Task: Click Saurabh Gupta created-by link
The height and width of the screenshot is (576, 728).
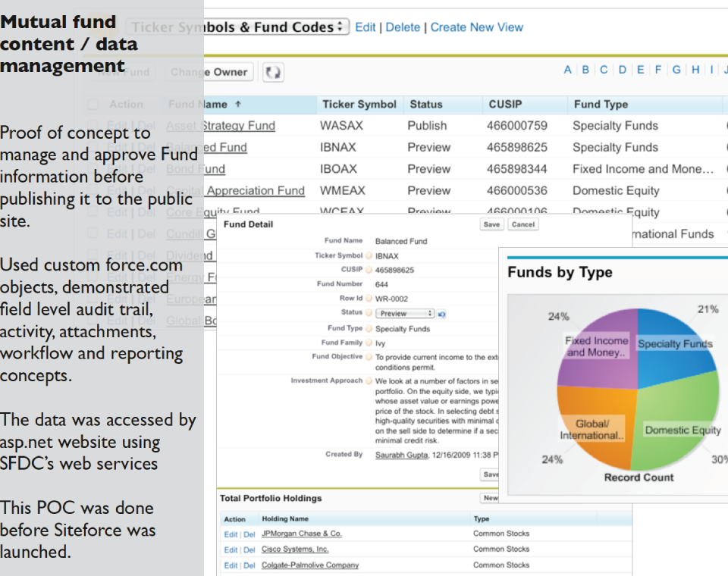Action: point(402,455)
